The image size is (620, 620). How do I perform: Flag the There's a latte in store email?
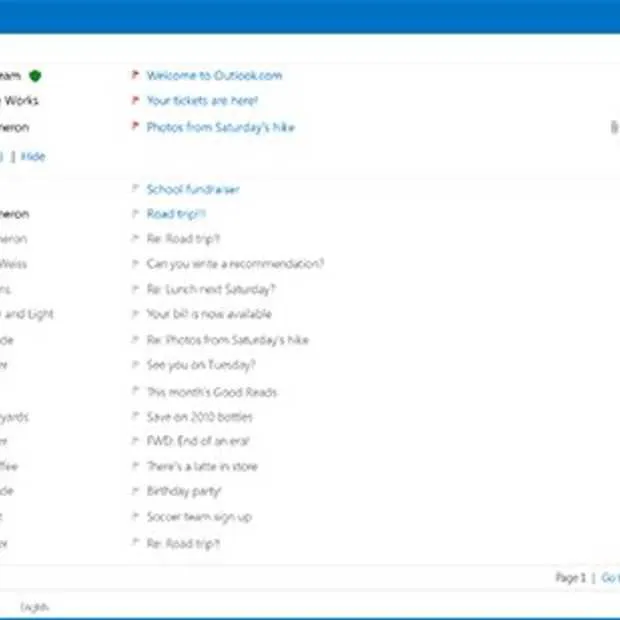tap(135, 466)
